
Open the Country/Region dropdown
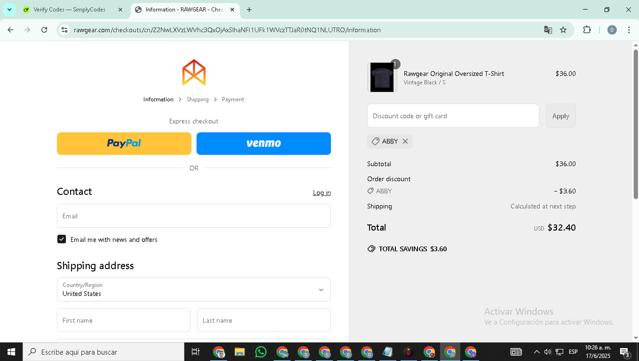(x=194, y=289)
